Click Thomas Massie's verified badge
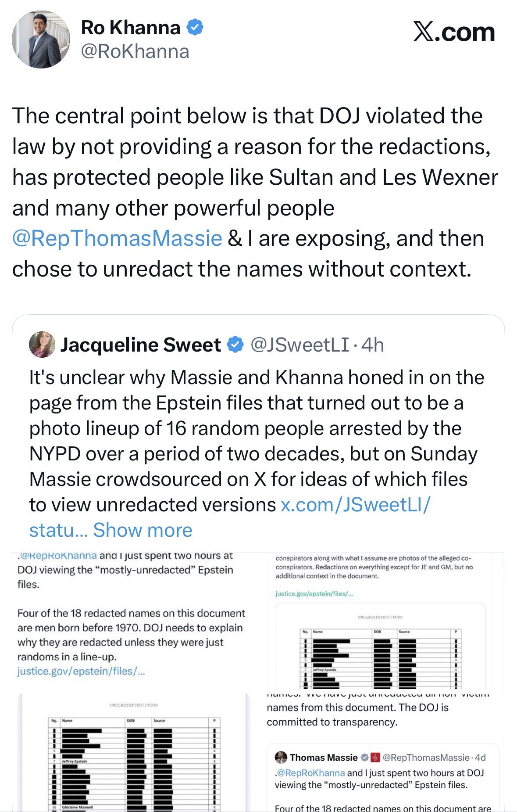The image size is (517, 812). (x=364, y=757)
